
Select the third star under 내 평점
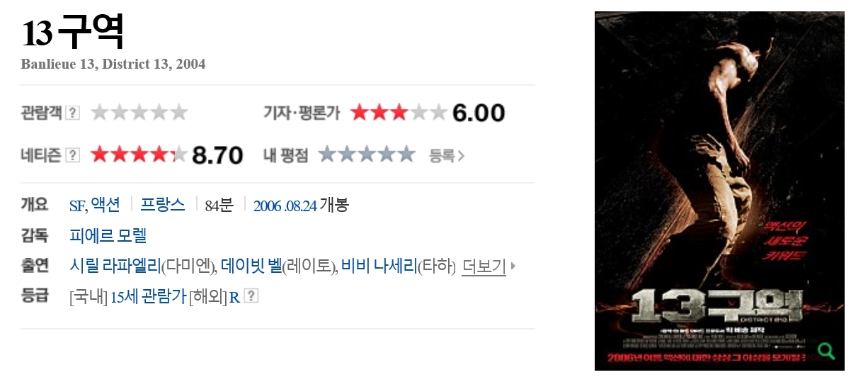[x=367, y=154]
